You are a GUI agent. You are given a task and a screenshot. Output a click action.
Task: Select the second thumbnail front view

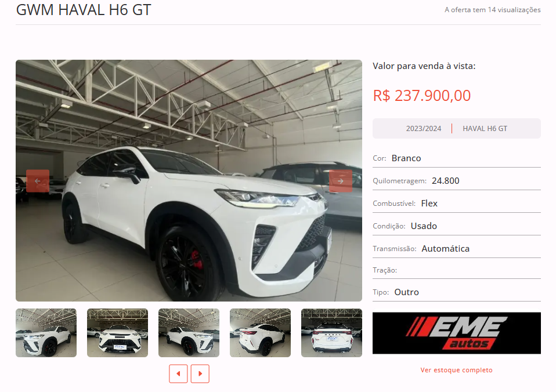pos(117,332)
